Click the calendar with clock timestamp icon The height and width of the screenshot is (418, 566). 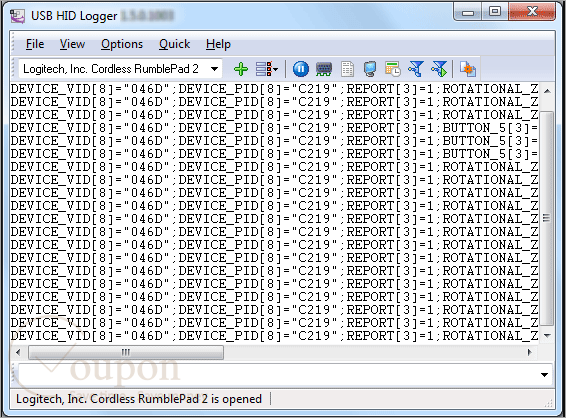click(x=393, y=69)
